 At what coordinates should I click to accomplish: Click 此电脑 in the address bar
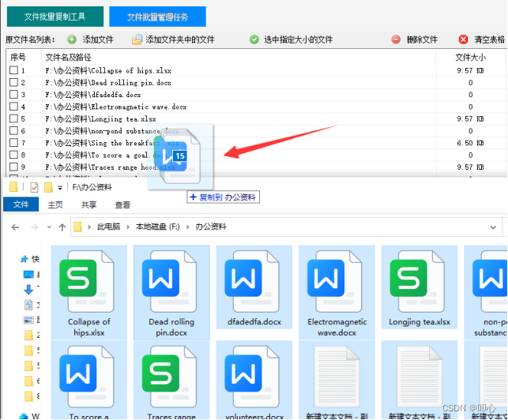108,227
